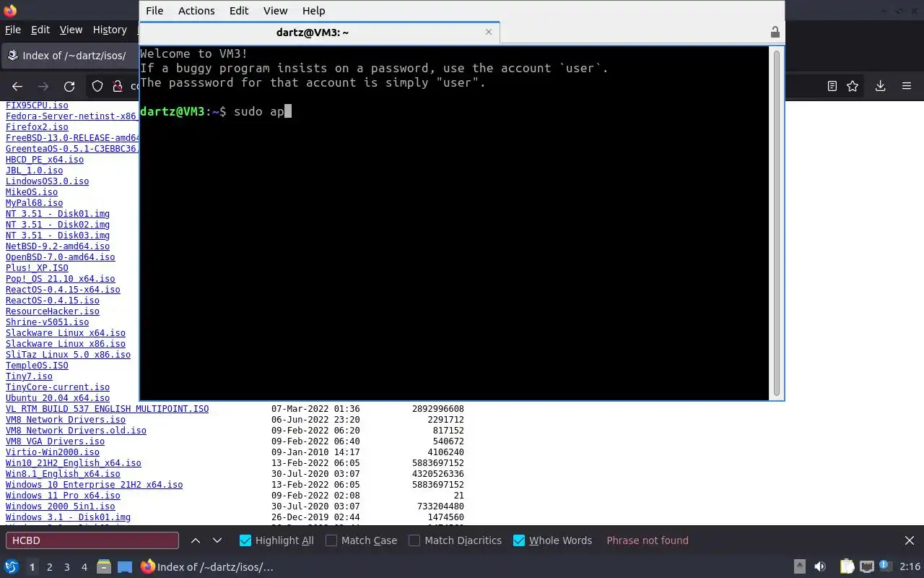Open Win8.1 English x64.iso link

coord(63,474)
